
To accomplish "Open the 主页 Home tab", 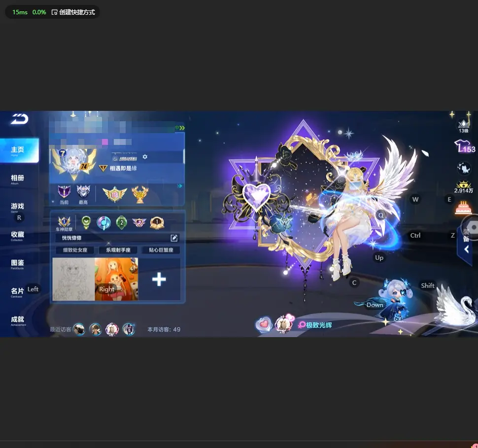I will (19, 150).
